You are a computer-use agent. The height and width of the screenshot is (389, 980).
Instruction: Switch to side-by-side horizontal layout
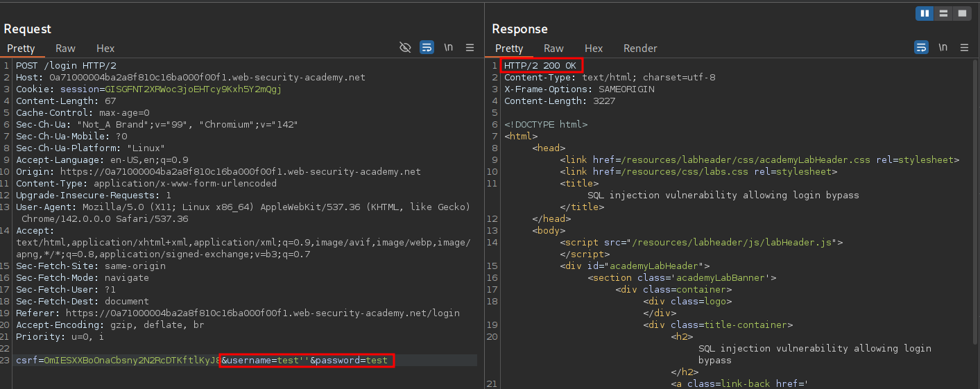pos(924,13)
